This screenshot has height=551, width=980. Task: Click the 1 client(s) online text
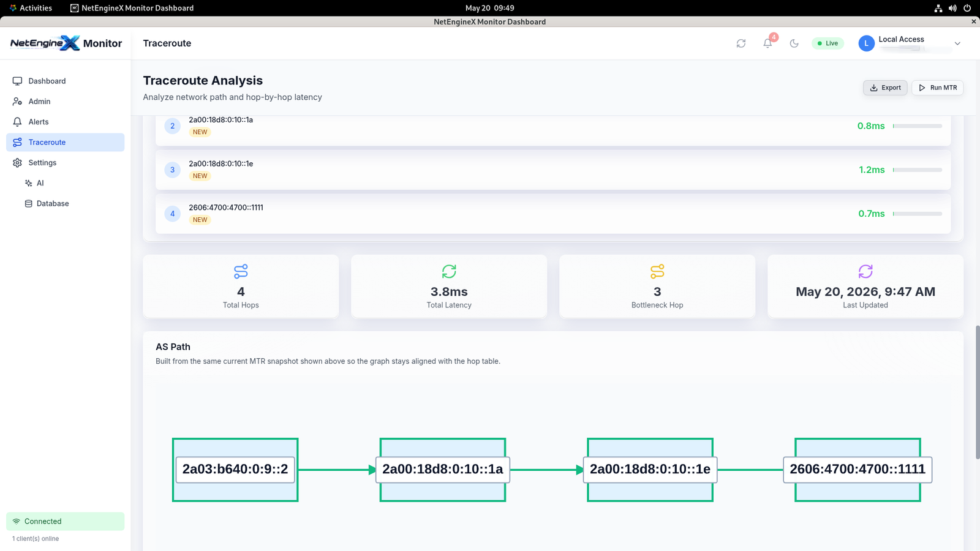coord(36,539)
